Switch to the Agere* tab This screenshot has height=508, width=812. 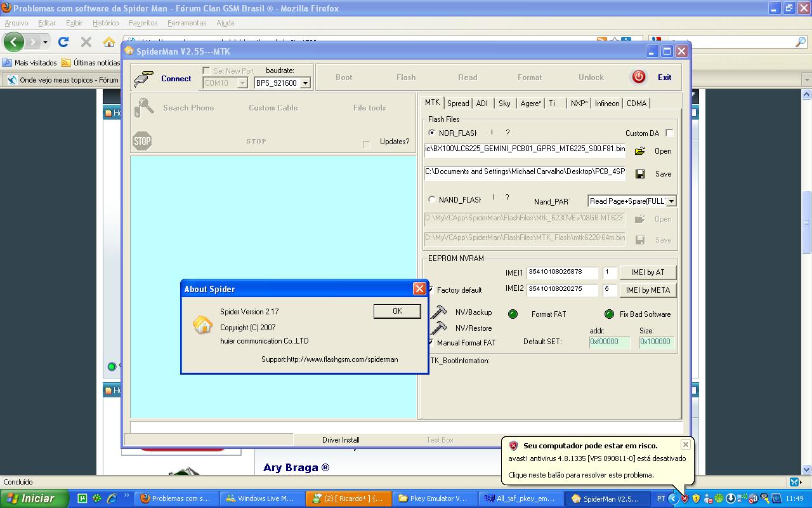(531, 103)
